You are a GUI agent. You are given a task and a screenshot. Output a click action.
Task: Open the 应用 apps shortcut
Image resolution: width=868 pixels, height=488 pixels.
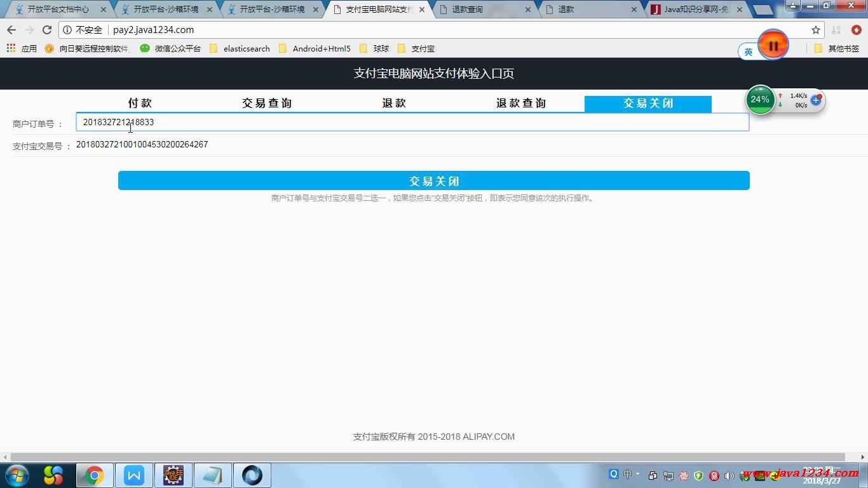pos(22,48)
